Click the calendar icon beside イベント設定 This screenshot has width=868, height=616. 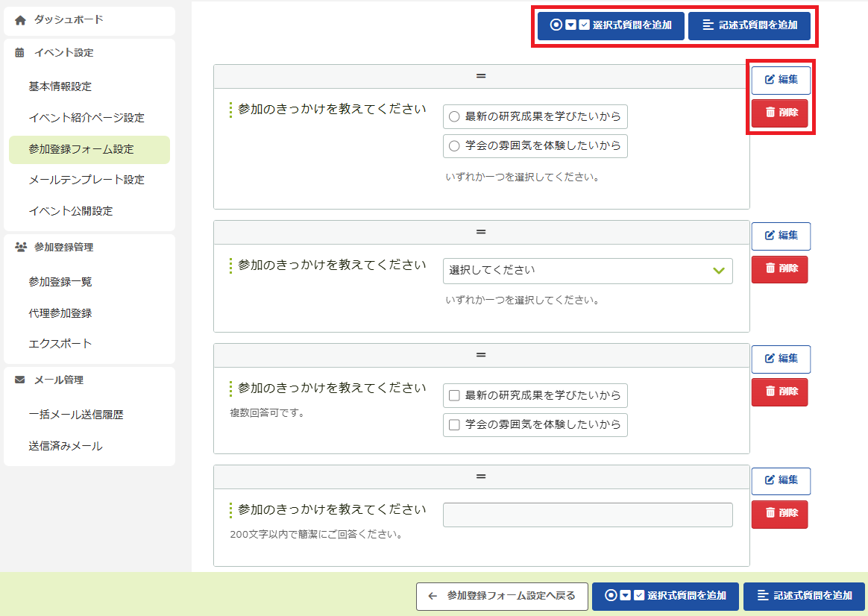tap(20, 53)
